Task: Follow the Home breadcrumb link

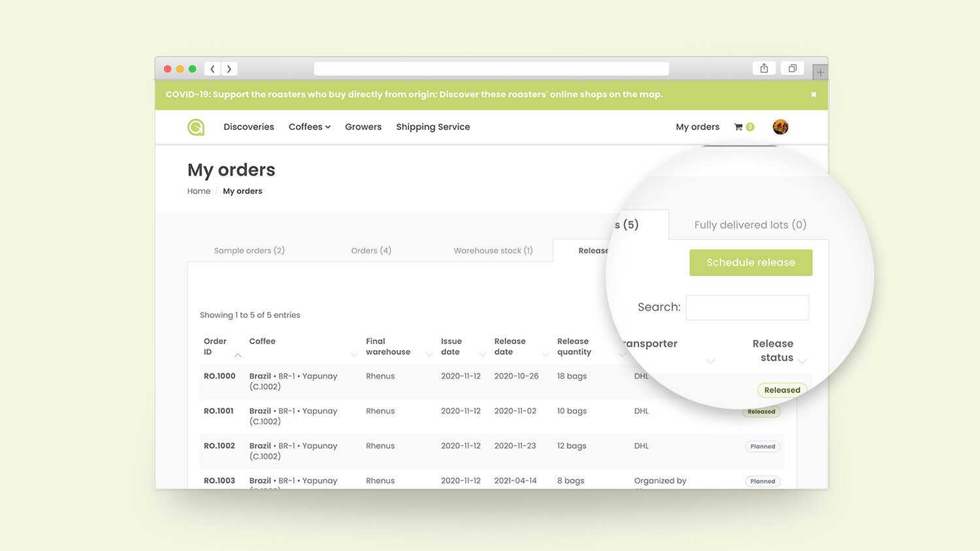Action: point(199,191)
